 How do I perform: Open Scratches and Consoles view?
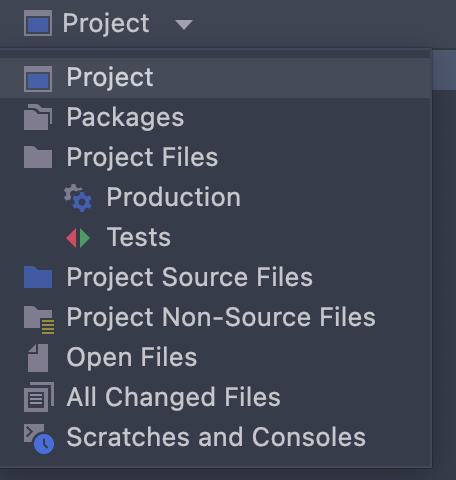(x=215, y=437)
